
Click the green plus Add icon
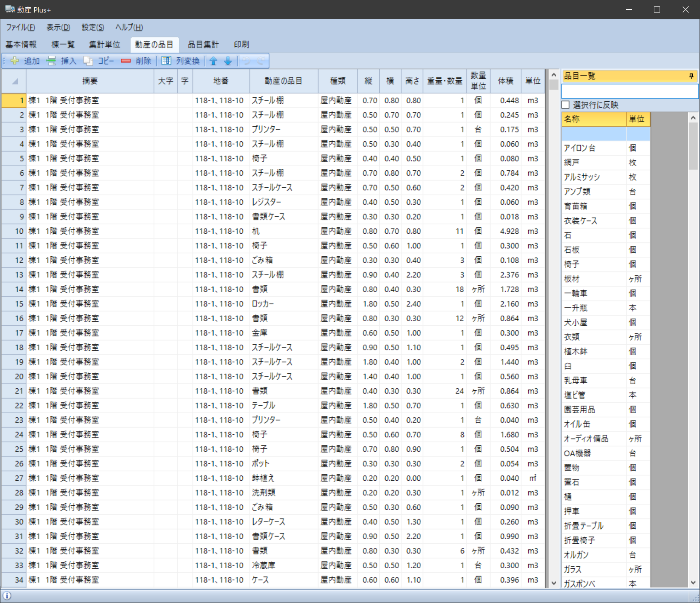[15, 61]
